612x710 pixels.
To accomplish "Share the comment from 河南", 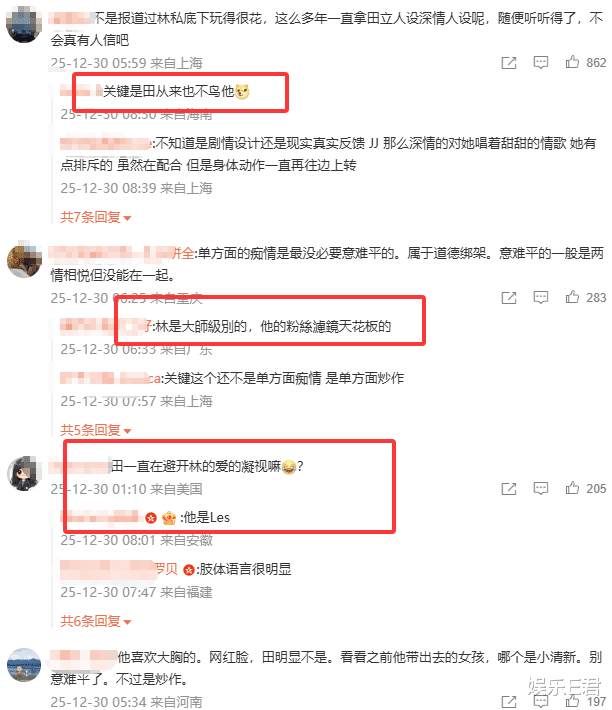I will [509, 701].
